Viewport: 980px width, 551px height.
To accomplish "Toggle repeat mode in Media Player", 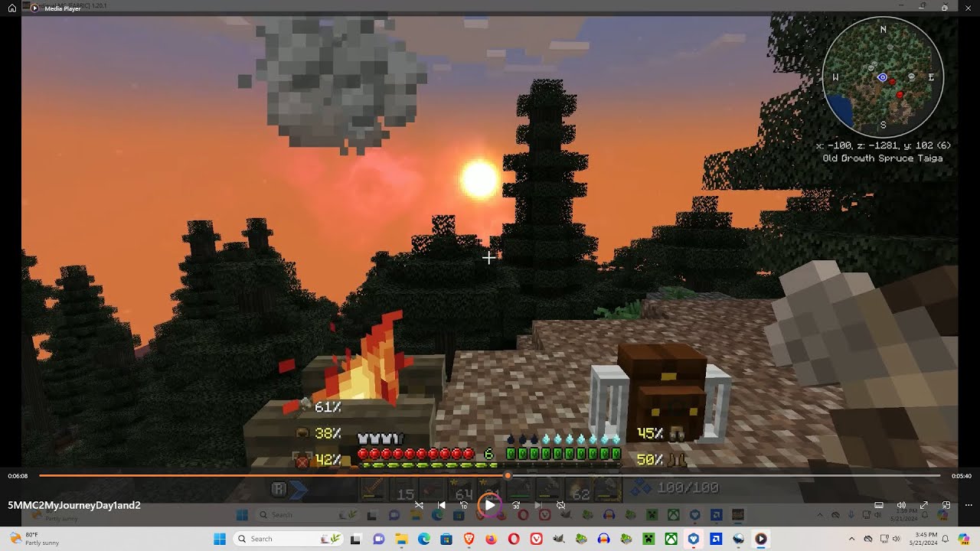I will point(560,505).
